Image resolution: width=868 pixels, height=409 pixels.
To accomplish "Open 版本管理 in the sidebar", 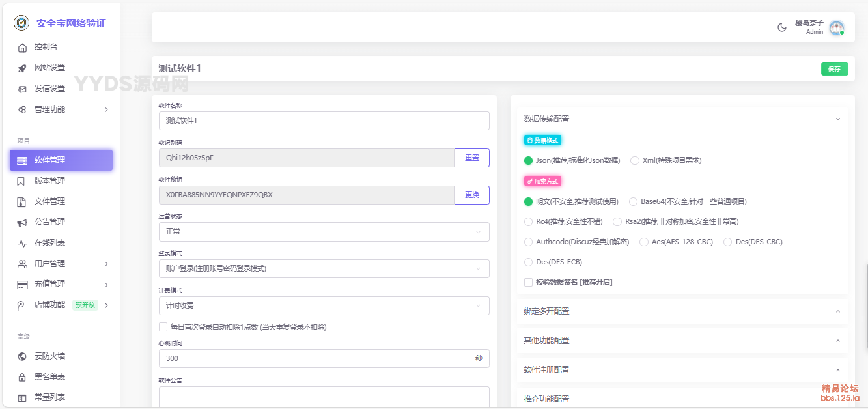I will point(49,181).
